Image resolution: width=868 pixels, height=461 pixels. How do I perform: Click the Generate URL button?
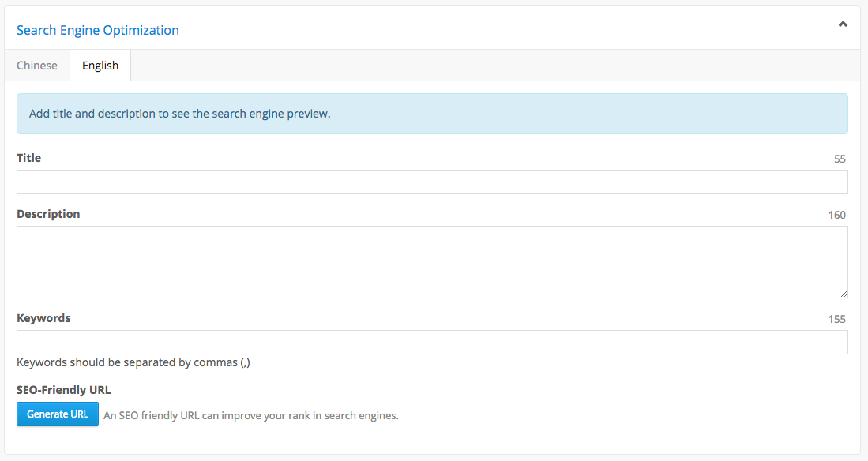coord(58,414)
